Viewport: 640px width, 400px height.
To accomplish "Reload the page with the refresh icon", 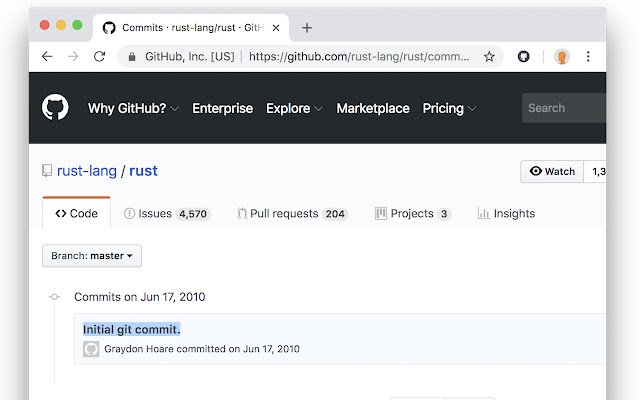I will (x=100, y=56).
